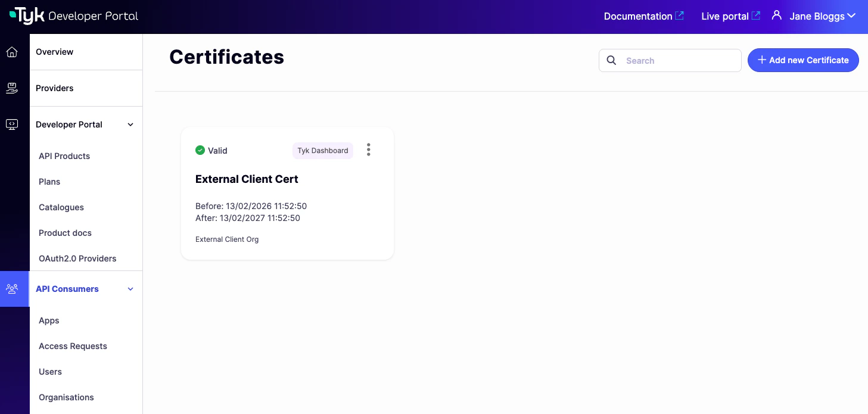
Task: Open the three-dot menu on the certificate card
Action: (368, 150)
